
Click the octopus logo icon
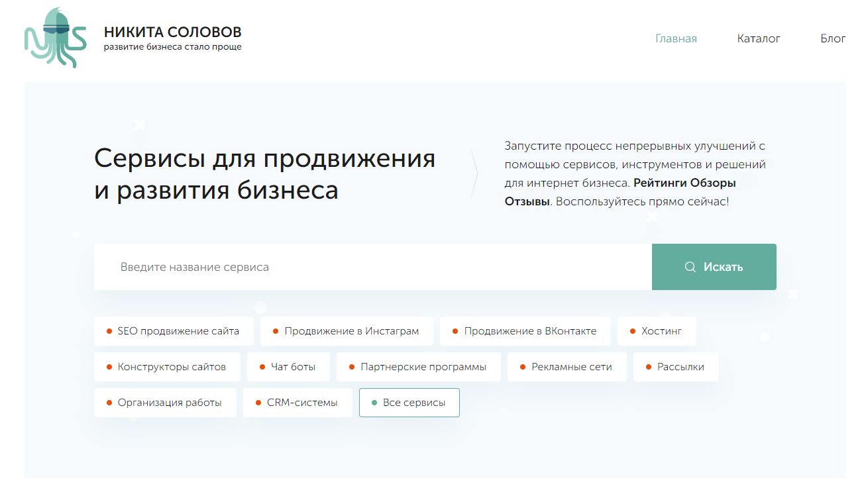(x=56, y=38)
